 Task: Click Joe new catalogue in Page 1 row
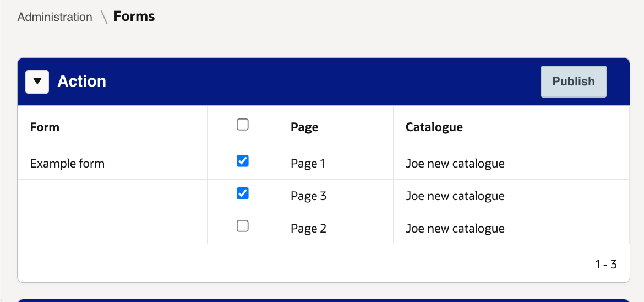tap(455, 164)
